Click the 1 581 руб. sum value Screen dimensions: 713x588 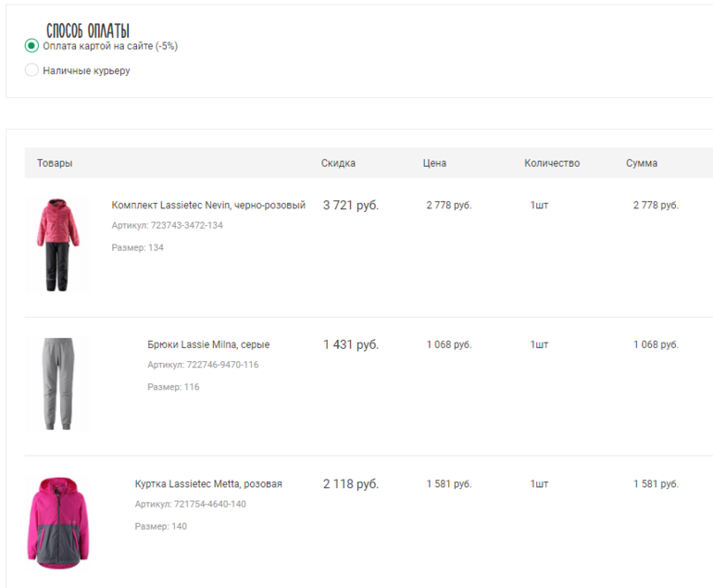click(656, 484)
